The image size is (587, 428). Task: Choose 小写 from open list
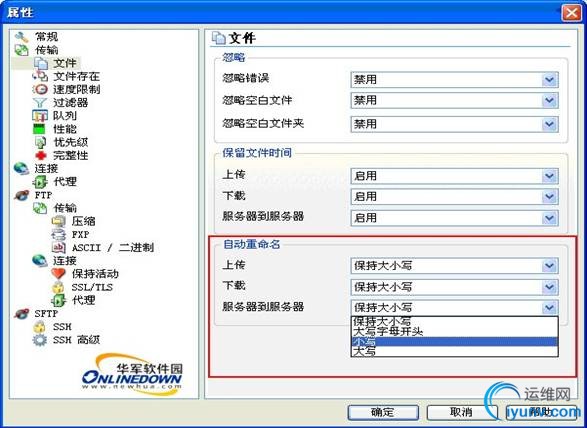pos(454,342)
